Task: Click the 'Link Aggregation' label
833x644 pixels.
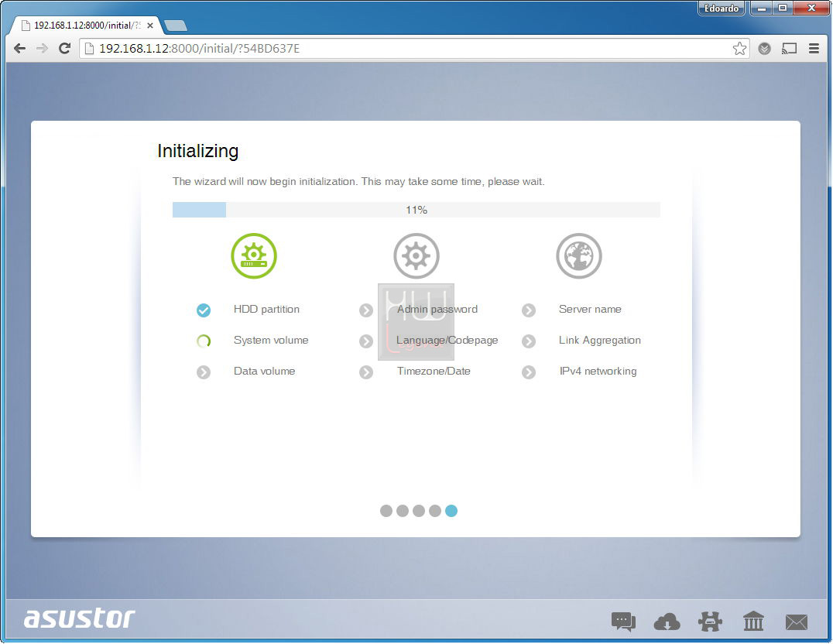Action: tap(600, 340)
